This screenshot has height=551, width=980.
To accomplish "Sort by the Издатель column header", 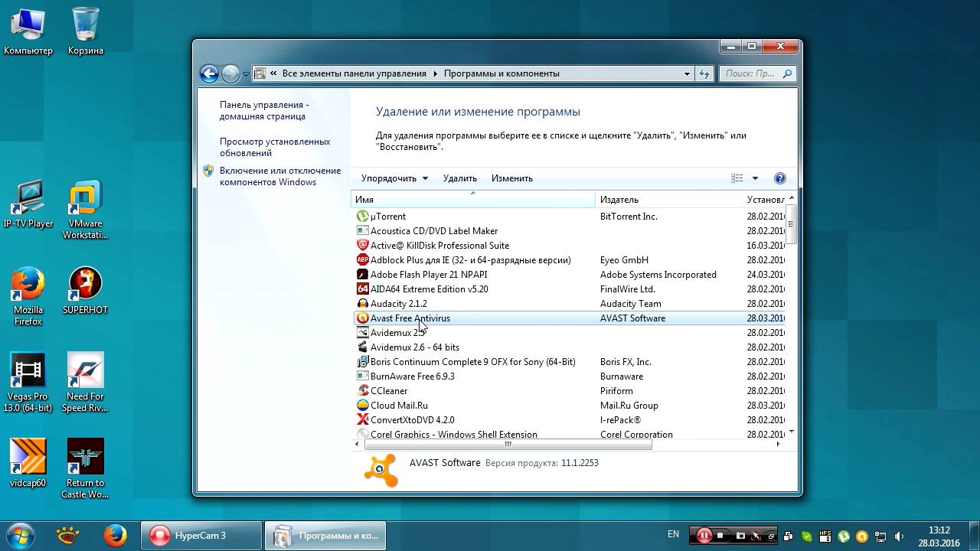I will (x=668, y=200).
